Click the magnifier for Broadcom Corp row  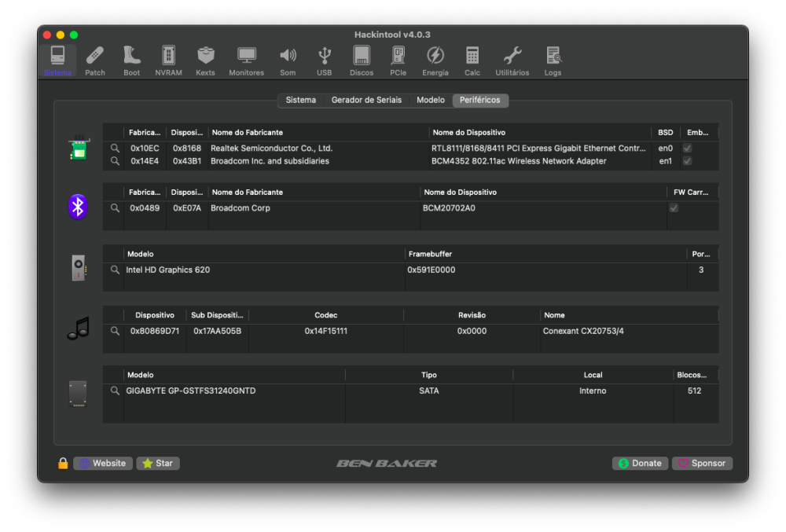pos(115,208)
